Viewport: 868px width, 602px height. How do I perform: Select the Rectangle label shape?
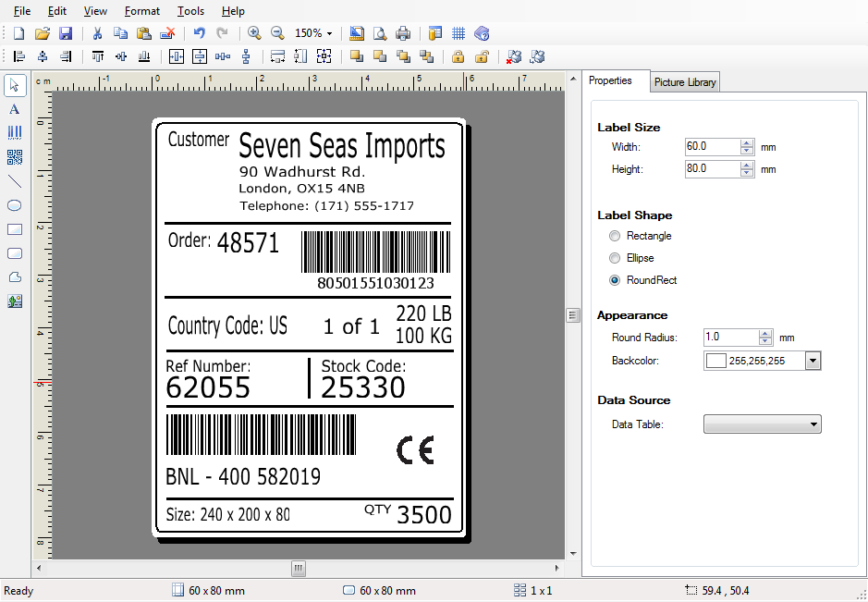pyautogui.click(x=615, y=236)
